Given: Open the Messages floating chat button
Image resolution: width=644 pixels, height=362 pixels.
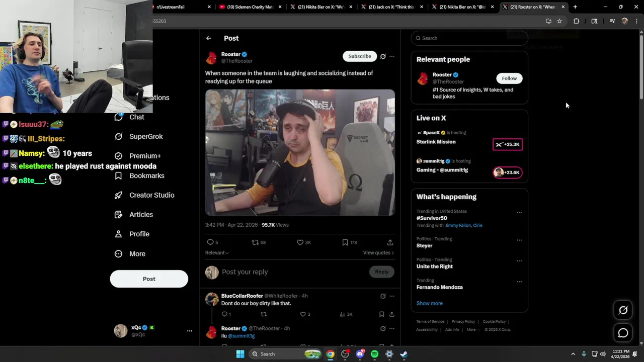Looking at the screenshot, I should pos(623,333).
